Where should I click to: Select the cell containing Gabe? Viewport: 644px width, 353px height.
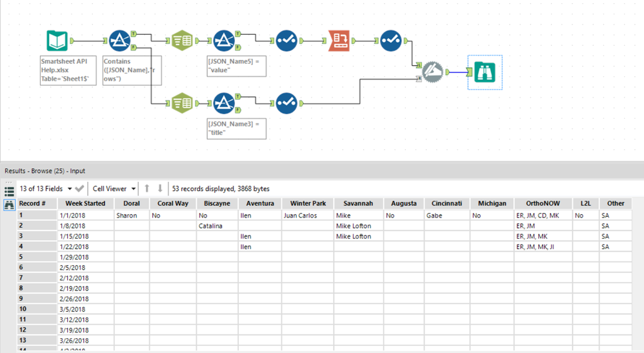[x=447, y=216]
